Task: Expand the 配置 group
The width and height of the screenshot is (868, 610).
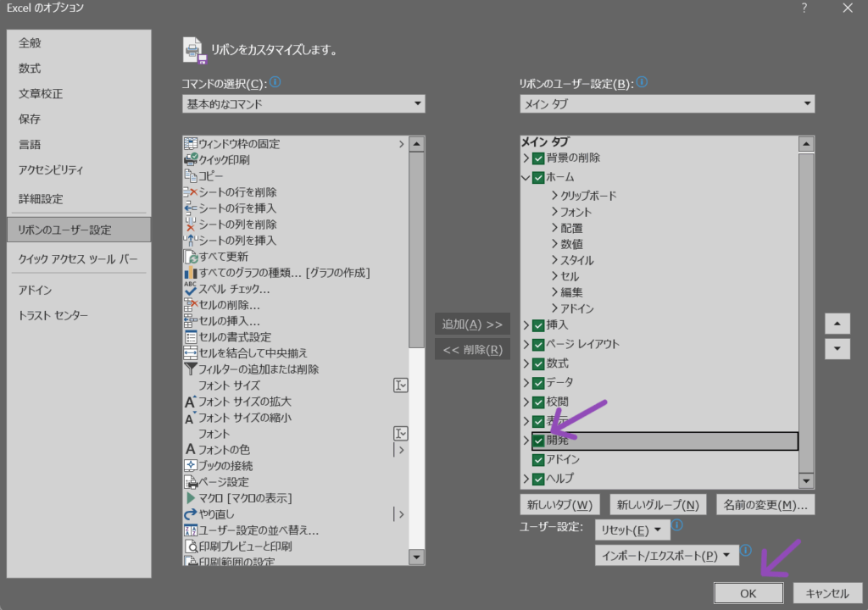Action: 554,228
